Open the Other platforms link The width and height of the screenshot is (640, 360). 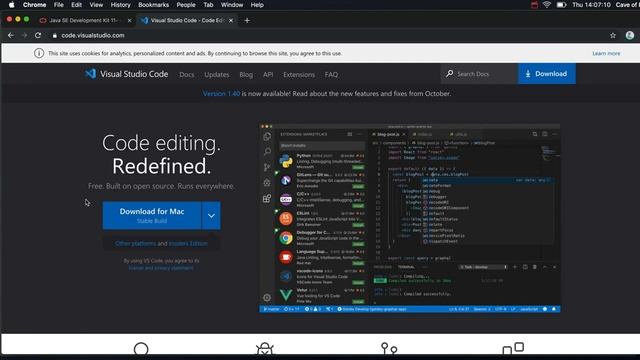[135, 243]
